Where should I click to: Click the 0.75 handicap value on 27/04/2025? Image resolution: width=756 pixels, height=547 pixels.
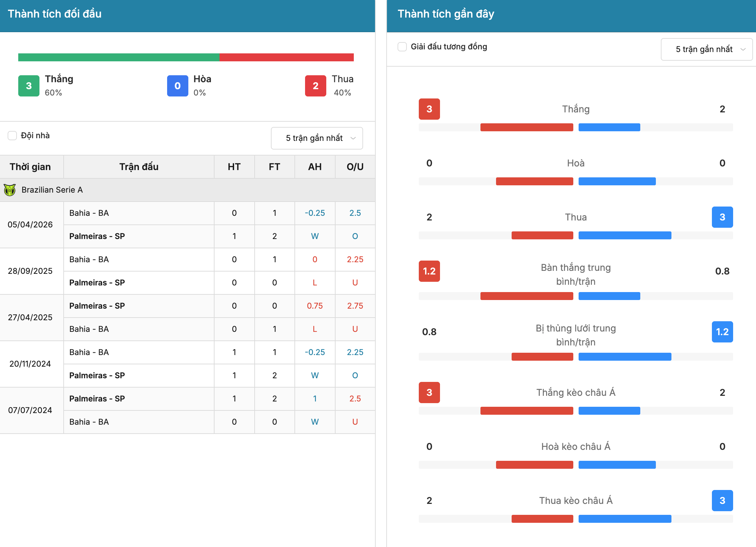(315, 306)
